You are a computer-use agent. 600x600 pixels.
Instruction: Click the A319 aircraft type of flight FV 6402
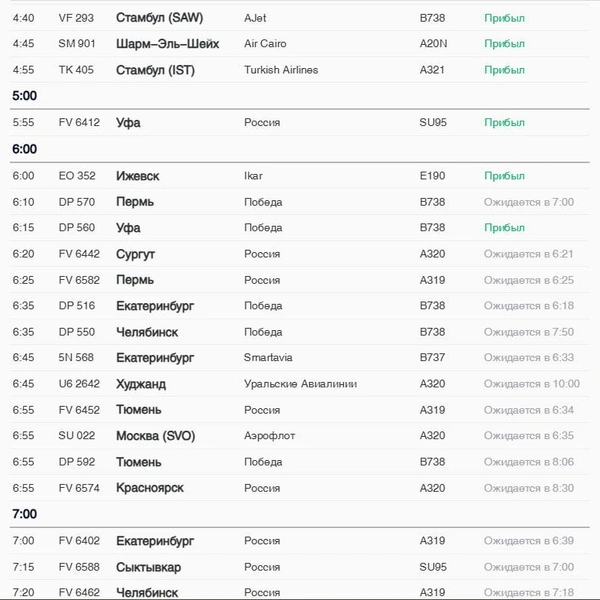coord(432,541)
